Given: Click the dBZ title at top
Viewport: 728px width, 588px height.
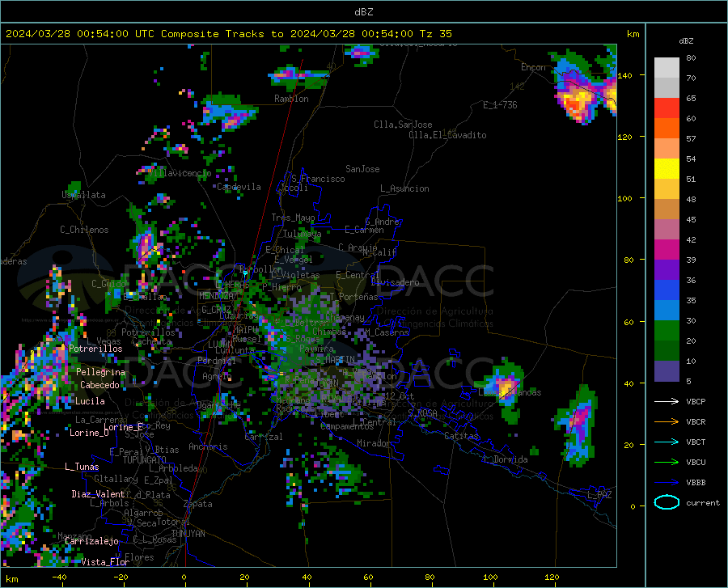Looking at the screenshot, I should [363, 12].
